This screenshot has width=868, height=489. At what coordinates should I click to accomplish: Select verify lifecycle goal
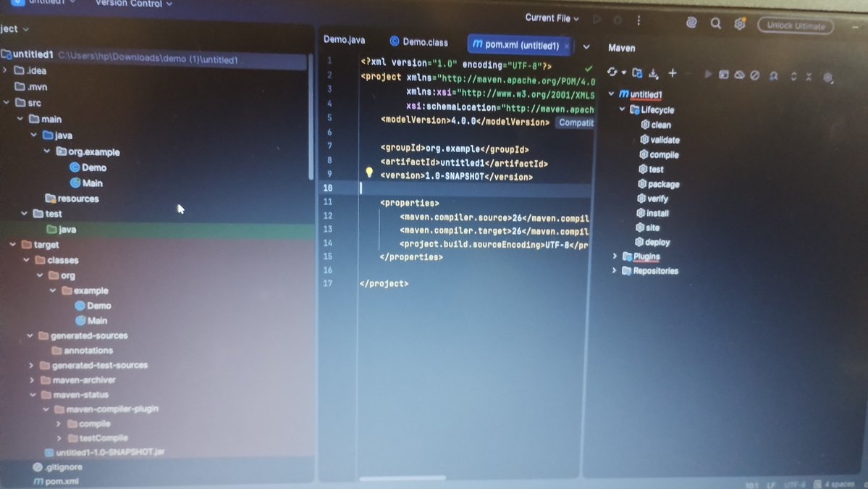[x=653, y=198]
